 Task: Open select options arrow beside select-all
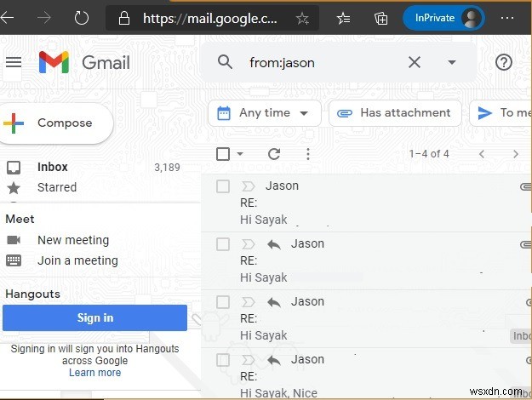click(240, 154)
